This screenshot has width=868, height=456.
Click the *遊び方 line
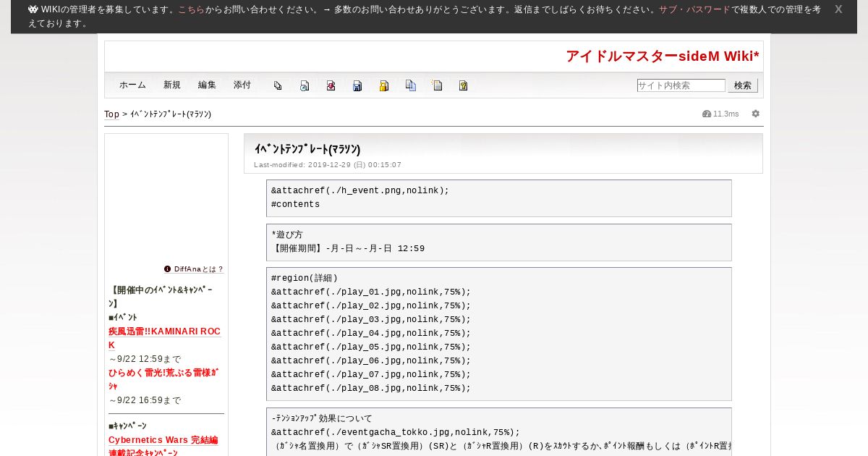click(x=287, y=235)
